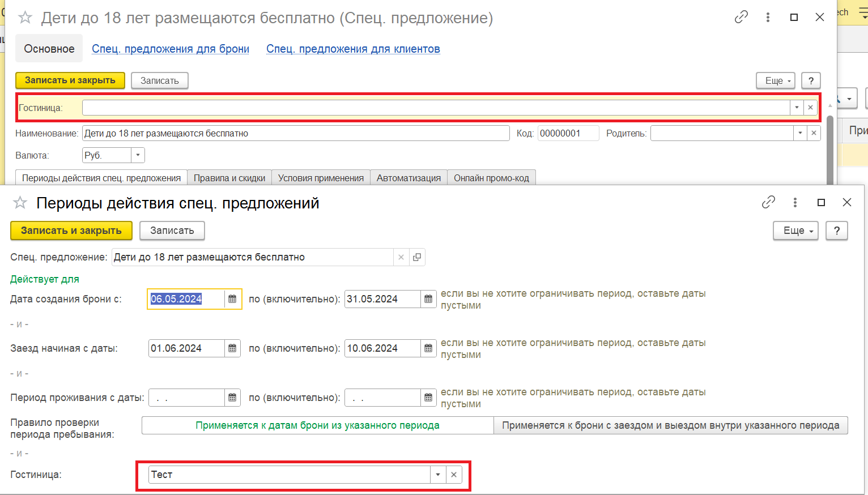Open the three-dot menu of special offer window
The height and width of the screenshot is (495, 868).
[768, 17]
